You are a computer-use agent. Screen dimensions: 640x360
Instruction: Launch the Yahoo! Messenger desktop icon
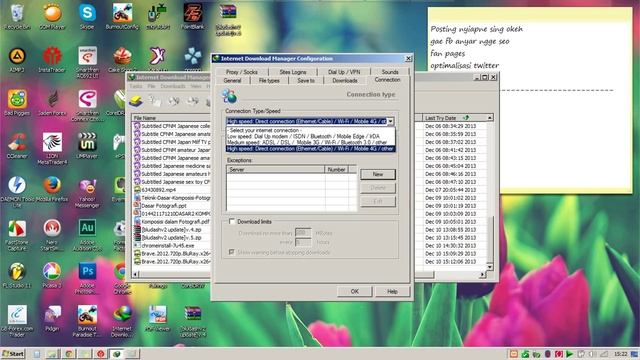click(x=87, y=192)
